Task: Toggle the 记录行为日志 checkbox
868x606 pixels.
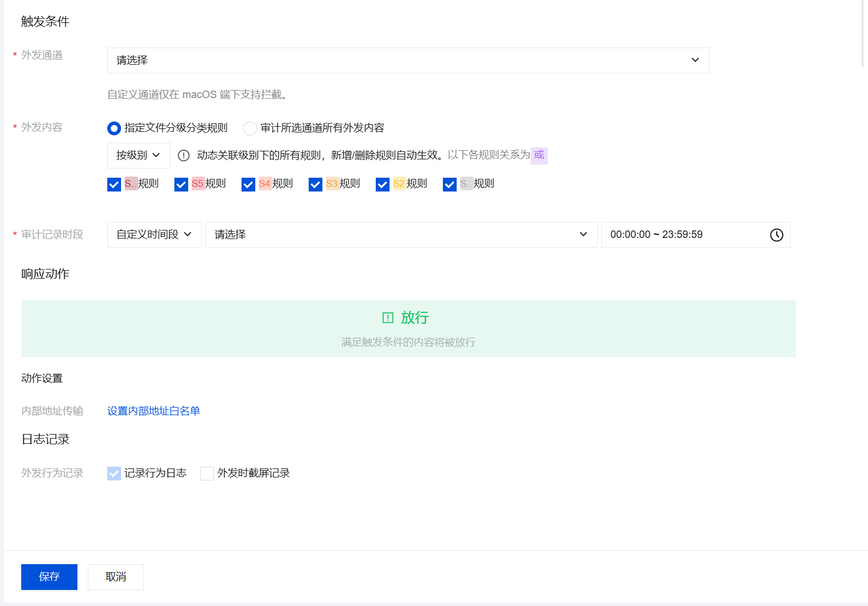Action: [114, 474]
